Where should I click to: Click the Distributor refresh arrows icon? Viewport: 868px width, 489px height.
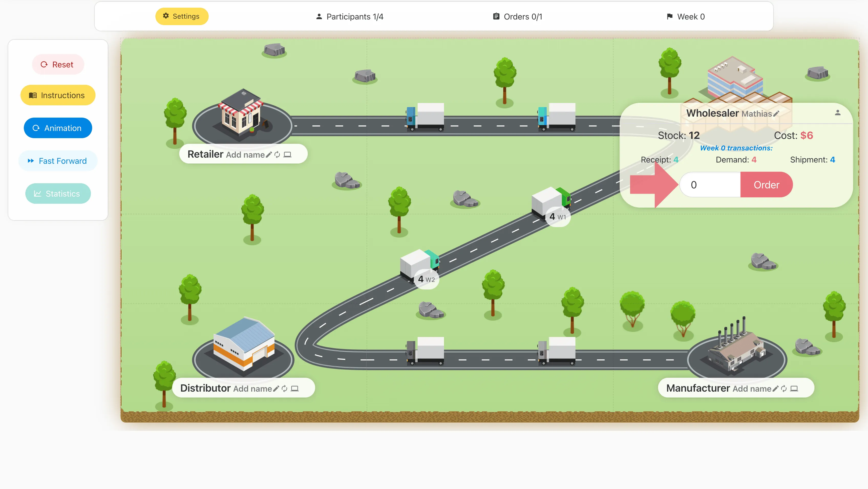pos(285,389)
